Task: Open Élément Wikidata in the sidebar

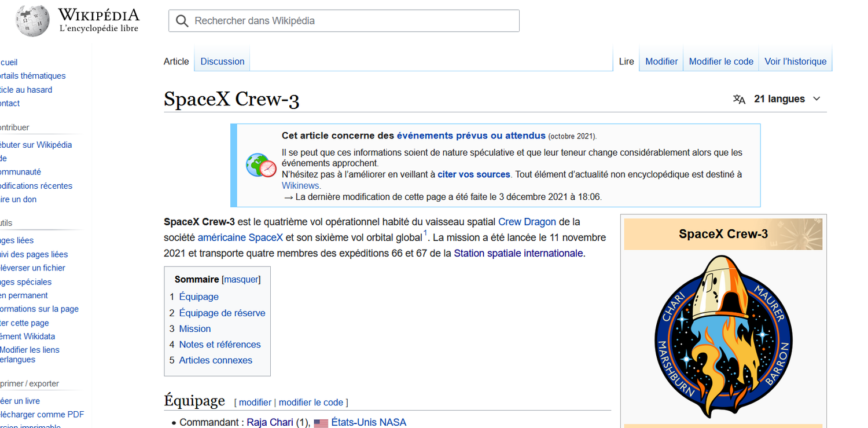Action: pyautogui.click(x=27, y=336)
